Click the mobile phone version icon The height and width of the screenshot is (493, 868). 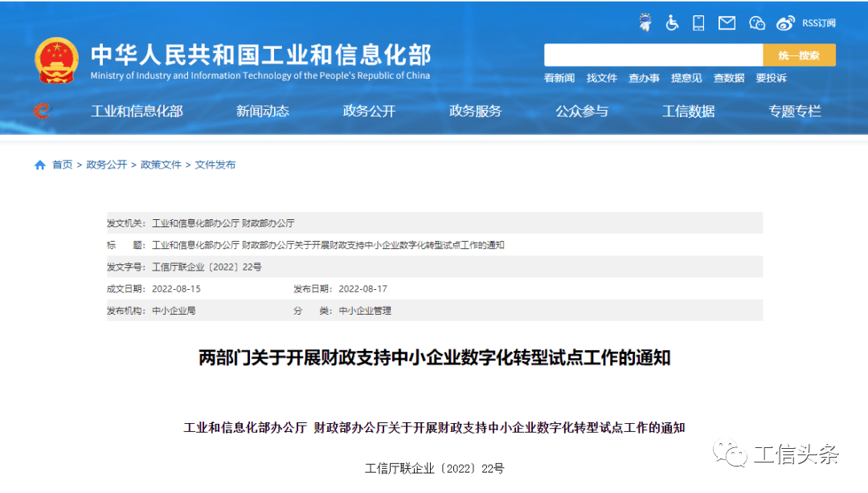[x=698, y=23]
